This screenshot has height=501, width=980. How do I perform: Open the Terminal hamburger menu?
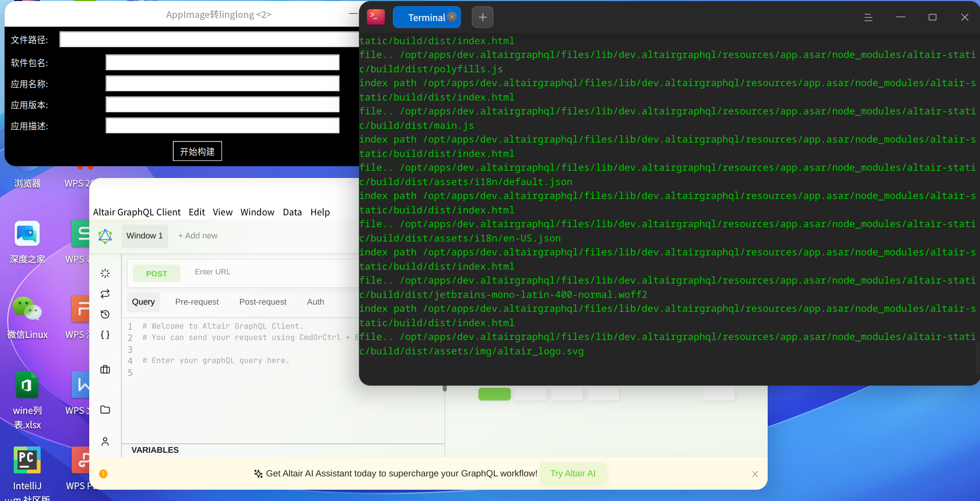(x=868, y=17)
